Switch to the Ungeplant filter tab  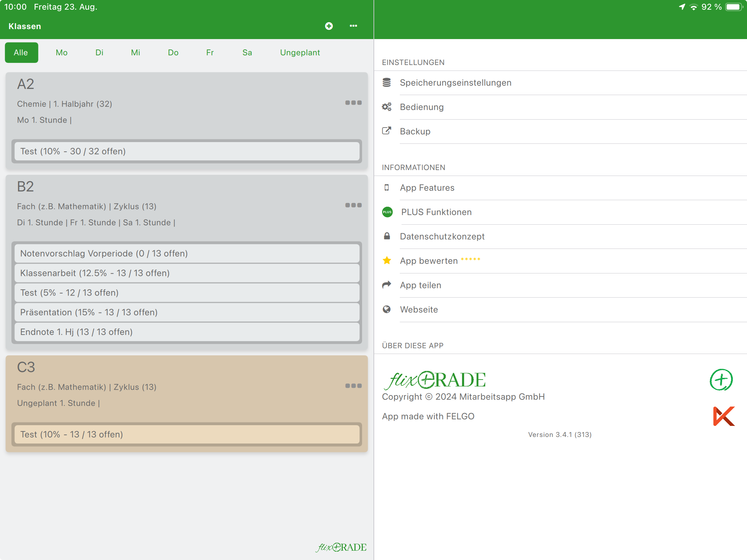(x=300, y=53)
